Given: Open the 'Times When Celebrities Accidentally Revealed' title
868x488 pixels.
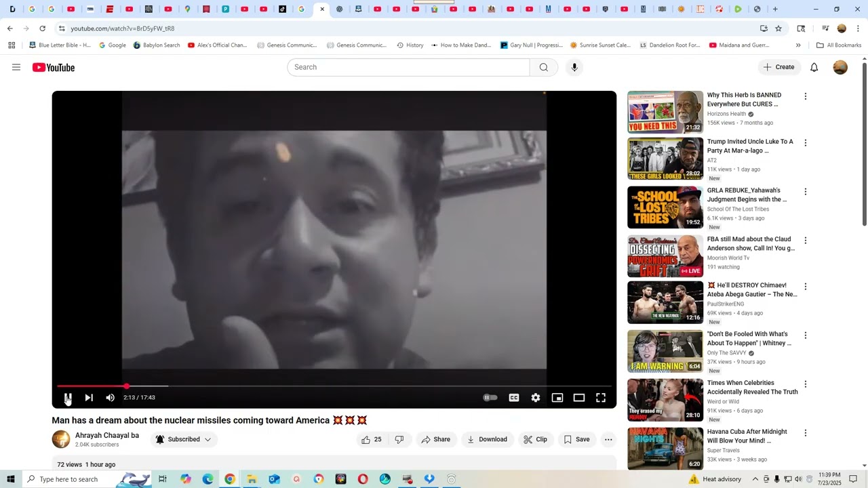Looking at the screenshot, I should (x=752, y=387).
